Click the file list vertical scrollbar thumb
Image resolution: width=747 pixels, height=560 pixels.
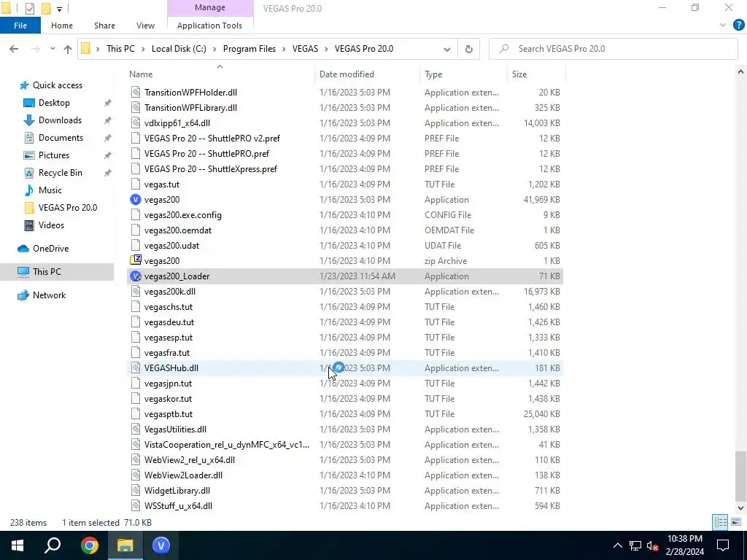tap(740, 475)
